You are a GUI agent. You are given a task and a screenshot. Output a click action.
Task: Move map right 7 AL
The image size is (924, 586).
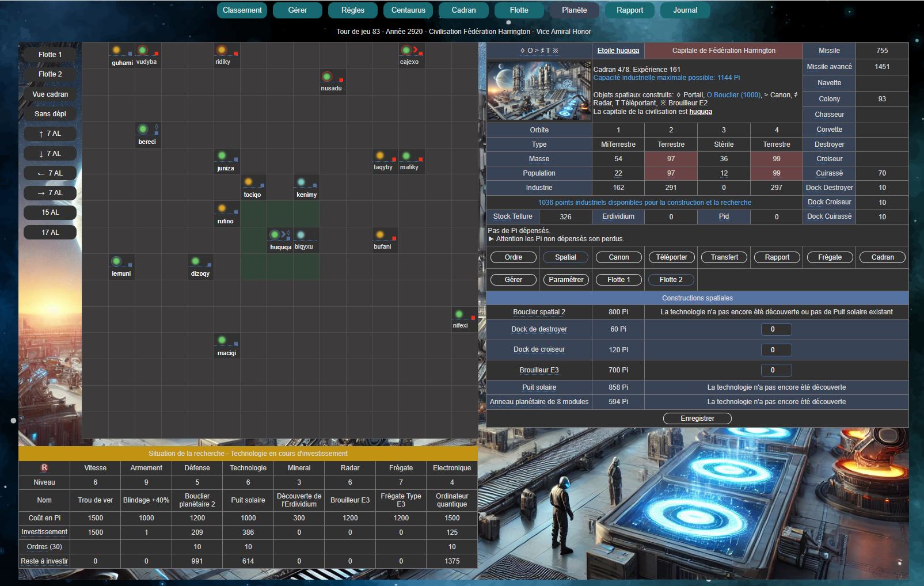pos(50,193)
